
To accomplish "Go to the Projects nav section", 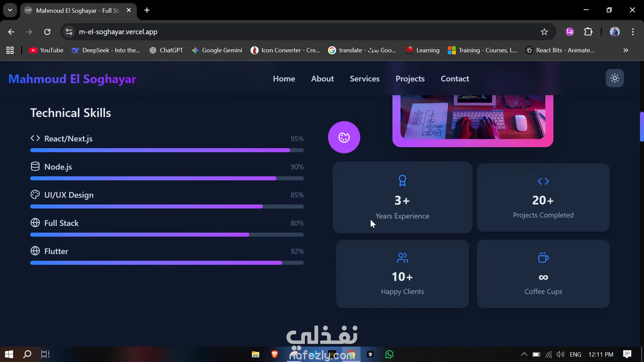I will (x=410, y=79).
